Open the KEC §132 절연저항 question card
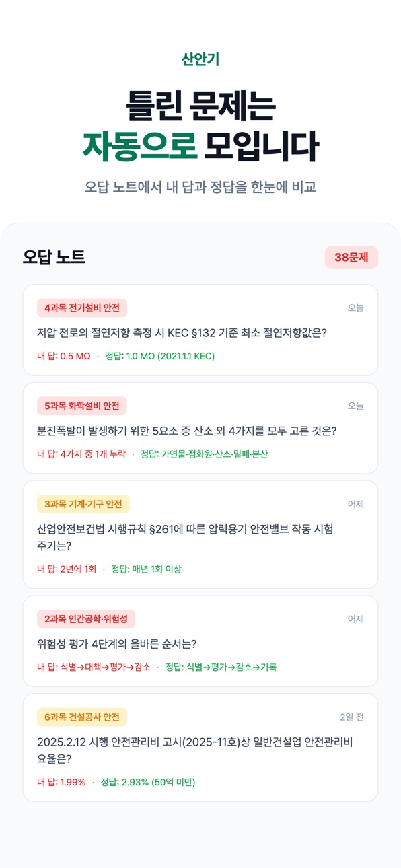401x868 pixels. [x=200, y=330]
